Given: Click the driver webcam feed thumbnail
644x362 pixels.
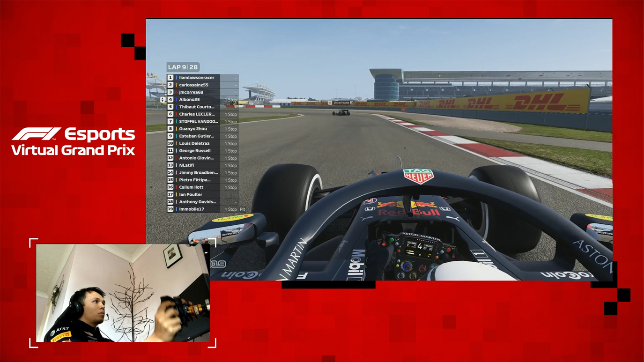Looking at the screenshot, I should click(123, 293).
